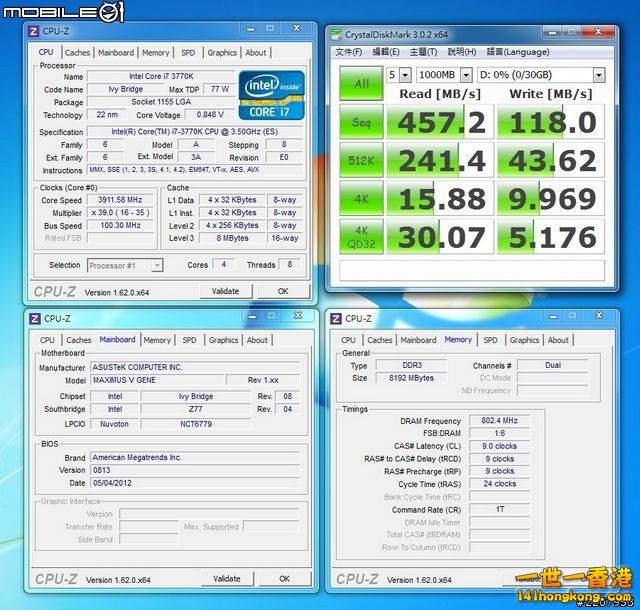Expand the Processor #1 selection dropdown
Screen dimensions: 640x610
[127, 265]
